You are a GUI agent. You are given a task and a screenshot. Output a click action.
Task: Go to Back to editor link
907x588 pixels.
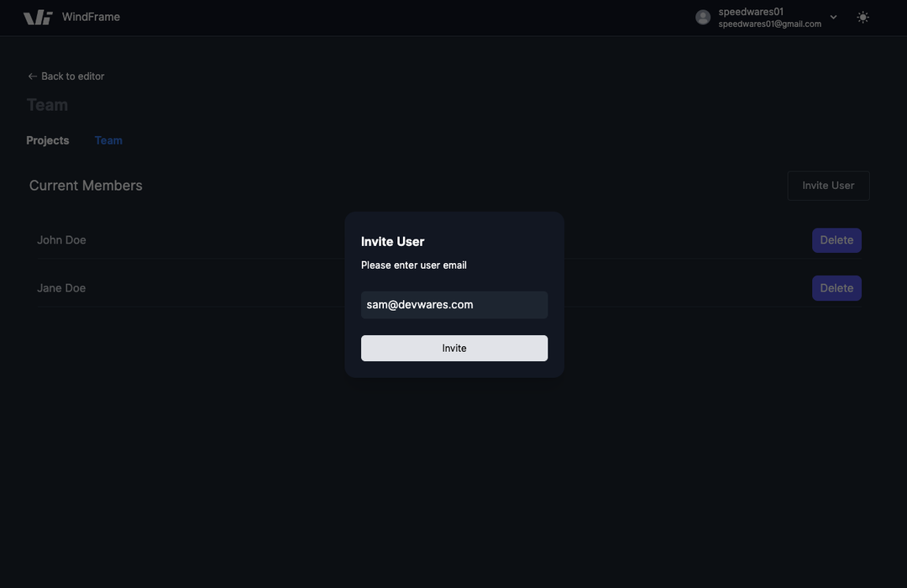tap(66, 76)
